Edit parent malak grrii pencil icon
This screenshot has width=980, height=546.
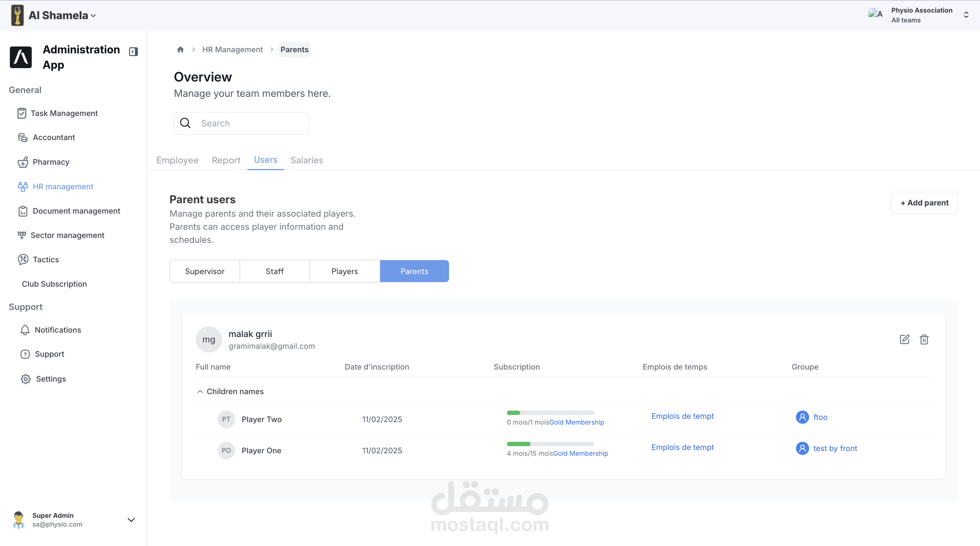[904, 339]
